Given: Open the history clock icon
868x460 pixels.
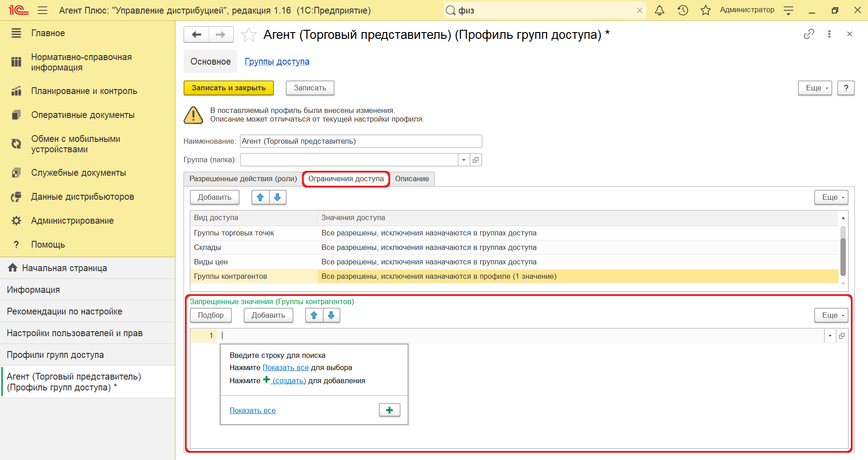Looking at the screenshot, I should click(x=683, y=10).
